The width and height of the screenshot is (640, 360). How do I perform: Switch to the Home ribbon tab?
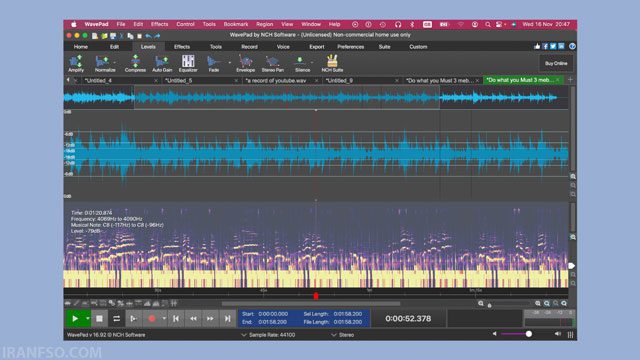click(81, 47)
